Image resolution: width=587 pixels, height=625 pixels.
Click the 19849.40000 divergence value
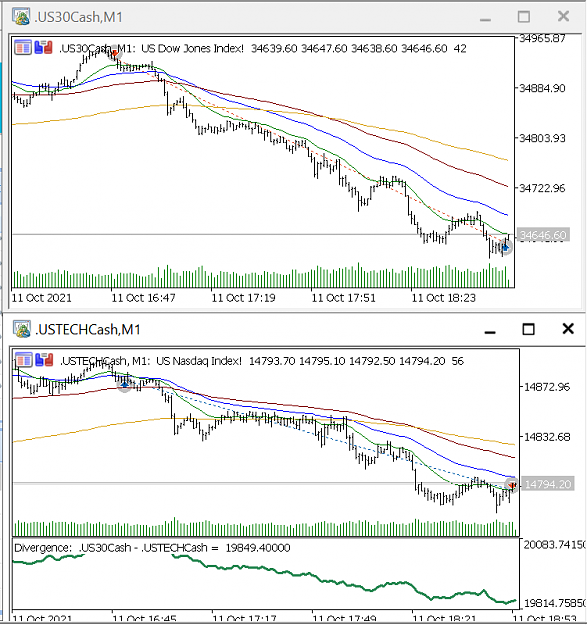point(258,548)
